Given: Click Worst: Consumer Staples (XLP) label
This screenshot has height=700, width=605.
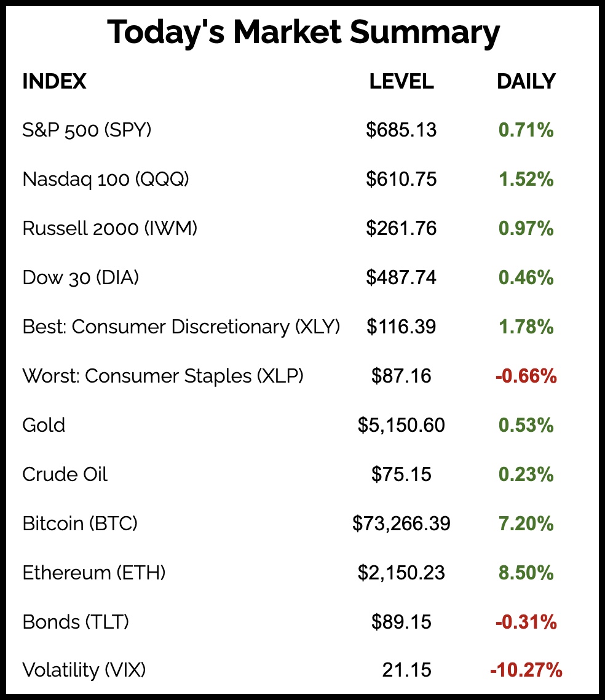Looking at the screenshot, I should (163, 376).
